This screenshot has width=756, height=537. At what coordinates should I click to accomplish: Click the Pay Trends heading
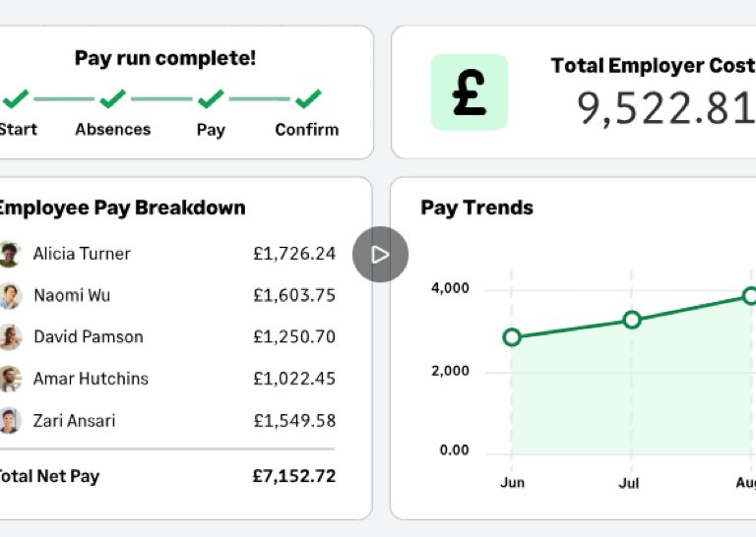coord(476,208)
